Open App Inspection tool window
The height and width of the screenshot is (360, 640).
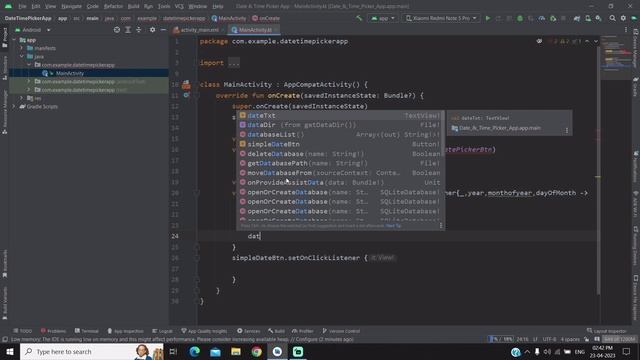click(125, 331)
